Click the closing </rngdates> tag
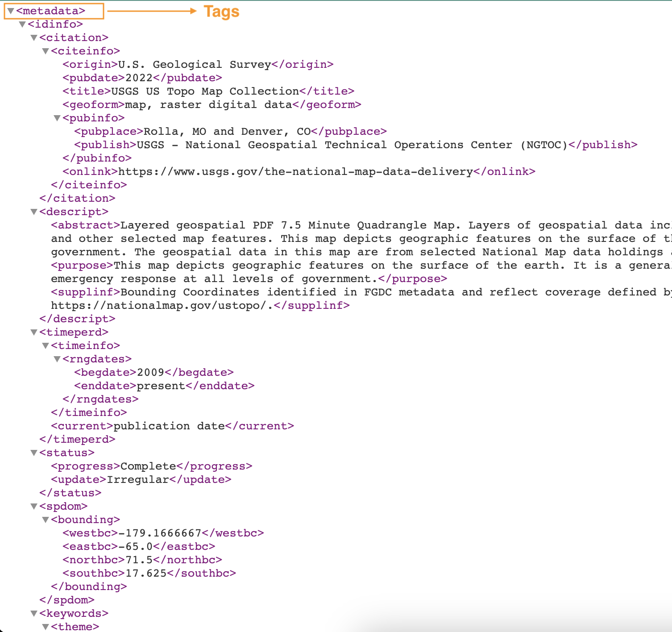Image resolution: width=672 pixels, height=632 pixels. pos(101,399)
